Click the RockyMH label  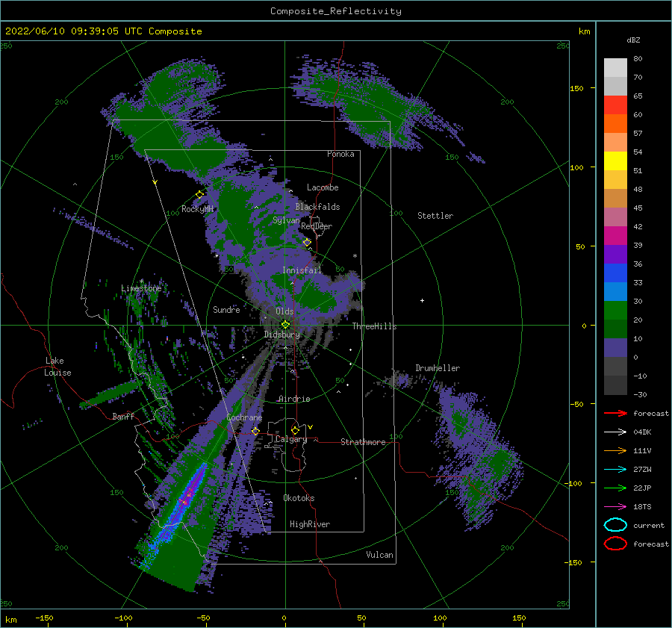[197, 209]
